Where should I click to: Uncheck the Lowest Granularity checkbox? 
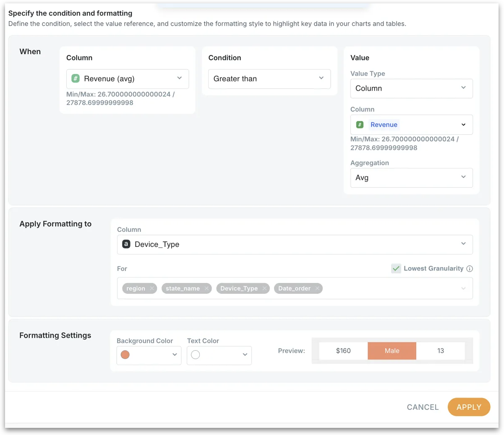(396, 269)
